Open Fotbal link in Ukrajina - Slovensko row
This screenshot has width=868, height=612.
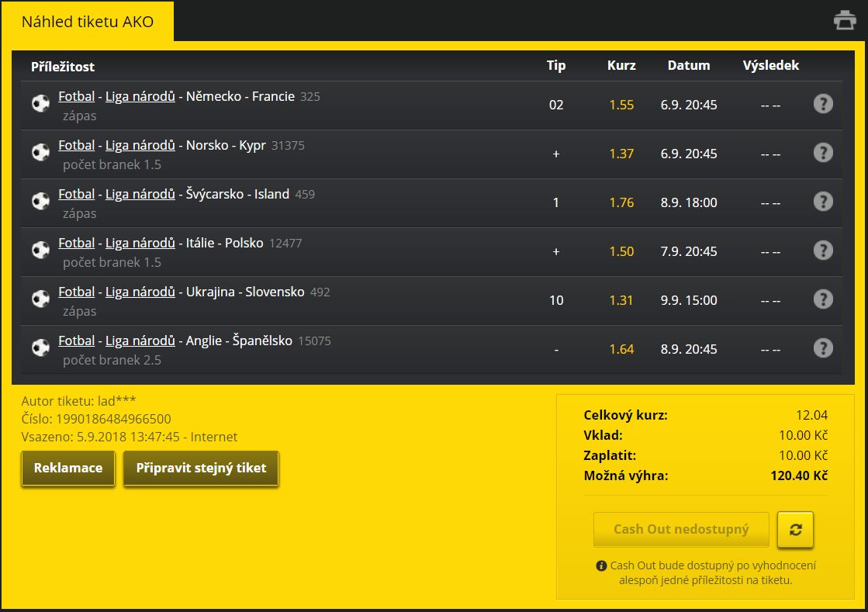(x=76, y=292)
